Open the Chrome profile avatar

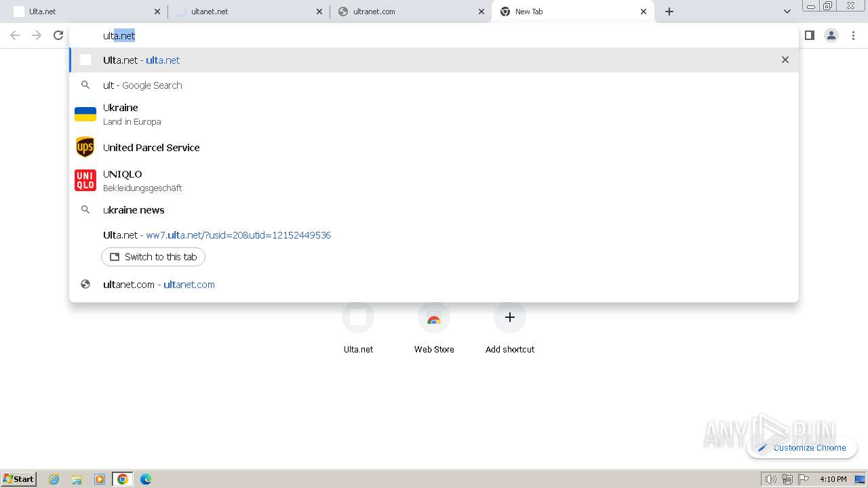pyautogui.click(x=831, y=35)
